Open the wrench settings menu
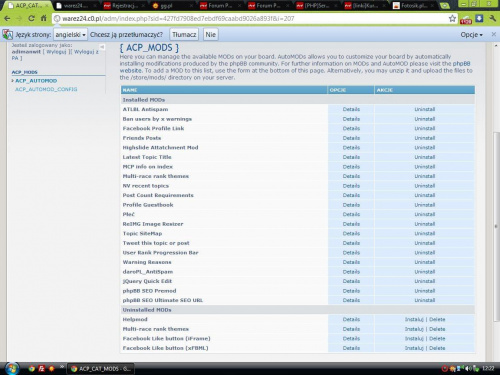 (492, 19)
